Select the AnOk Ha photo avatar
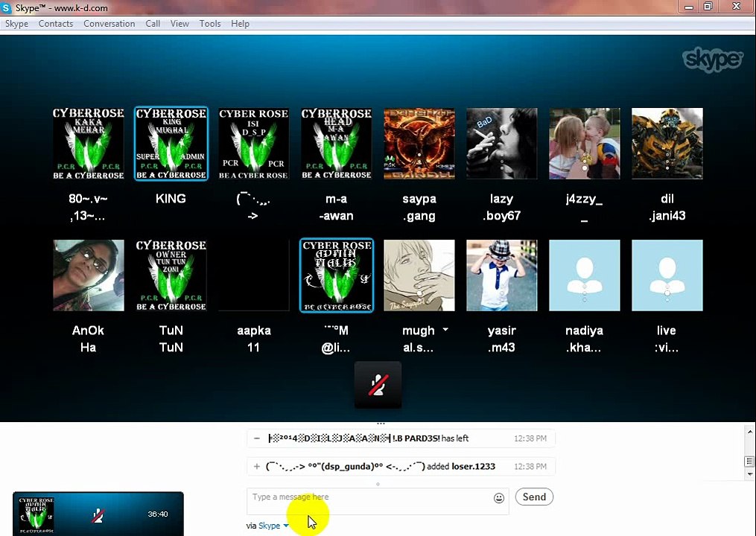756x536 pixels. click(x=88, y=275)
